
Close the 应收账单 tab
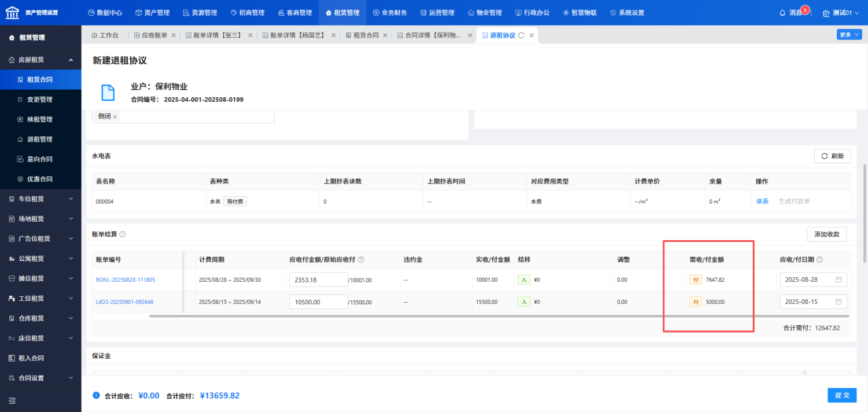coord(173,35)
